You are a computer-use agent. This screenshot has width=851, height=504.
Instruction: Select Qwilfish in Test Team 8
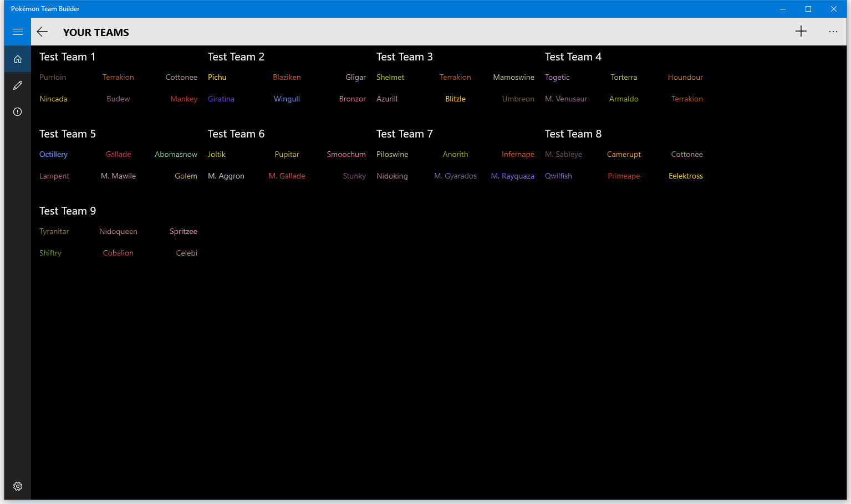[x=558, y=176]
